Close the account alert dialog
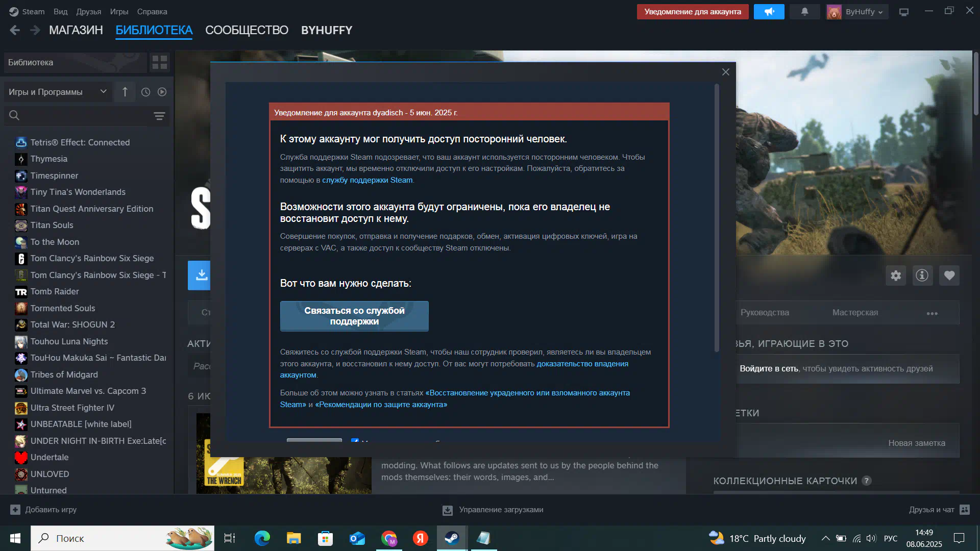 tap(726, 72)
